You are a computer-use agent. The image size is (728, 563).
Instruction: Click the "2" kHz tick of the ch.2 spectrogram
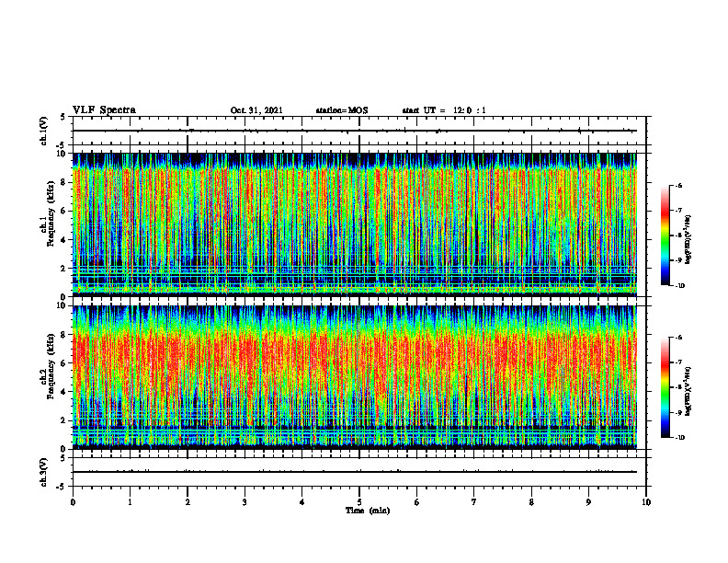click(64, 420)
